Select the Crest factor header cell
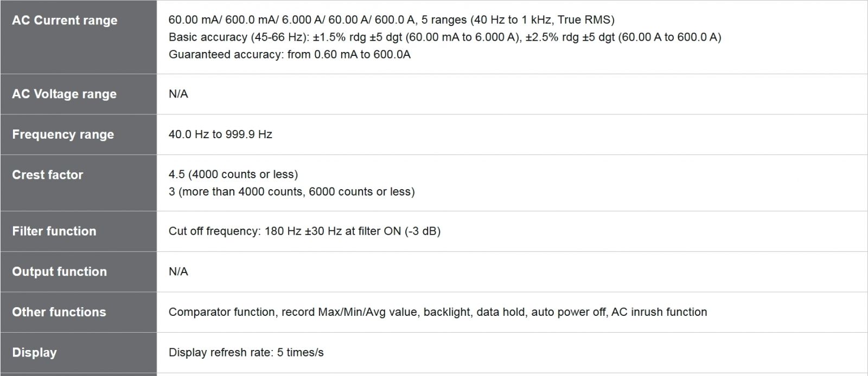Screen dimensions: 868x376 click(x=48, y=175)
